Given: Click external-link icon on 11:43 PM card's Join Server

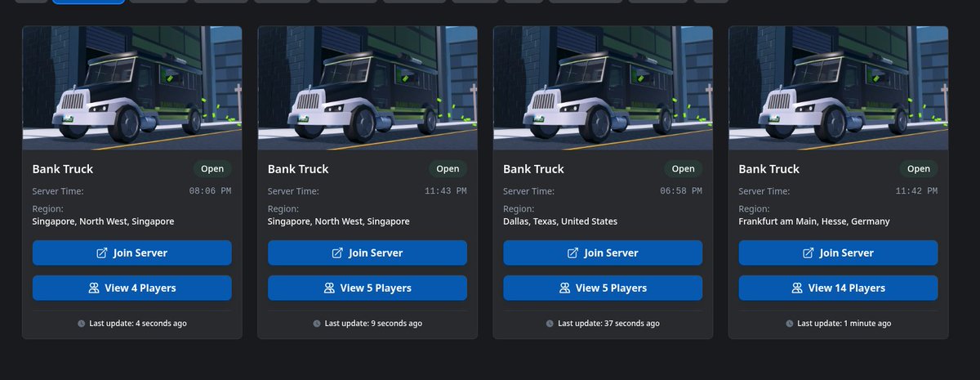Looking at the screenshot, I should 337,253.
